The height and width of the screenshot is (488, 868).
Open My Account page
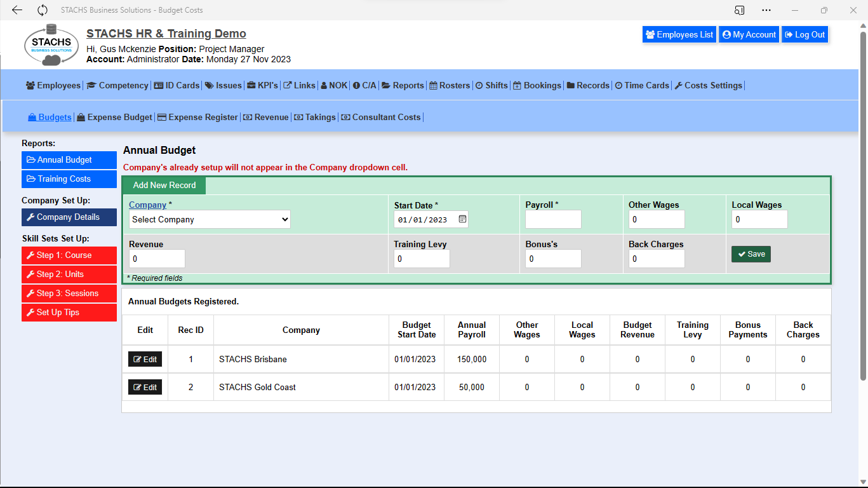coord(749,35)
